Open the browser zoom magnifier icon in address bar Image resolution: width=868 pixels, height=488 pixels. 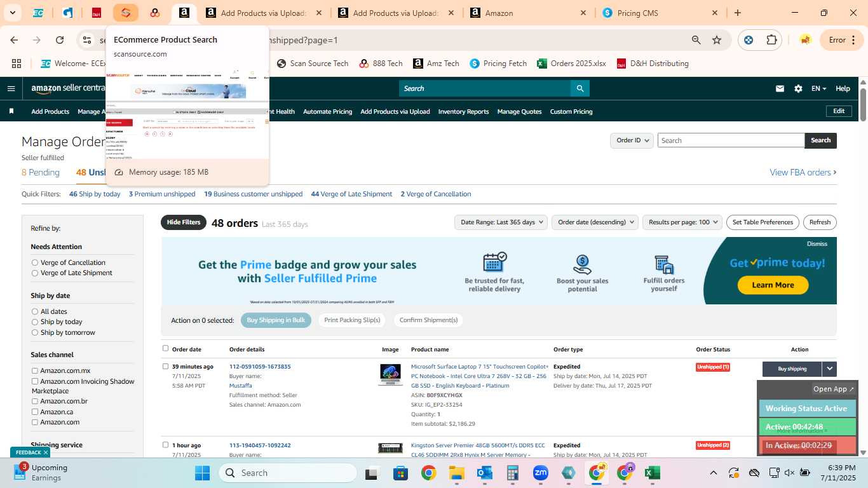[696, 40]
